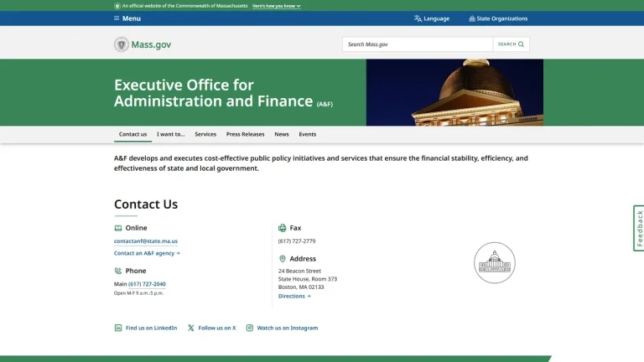Click the Language menu text
The image size is (644, 362).
[437, 18]
